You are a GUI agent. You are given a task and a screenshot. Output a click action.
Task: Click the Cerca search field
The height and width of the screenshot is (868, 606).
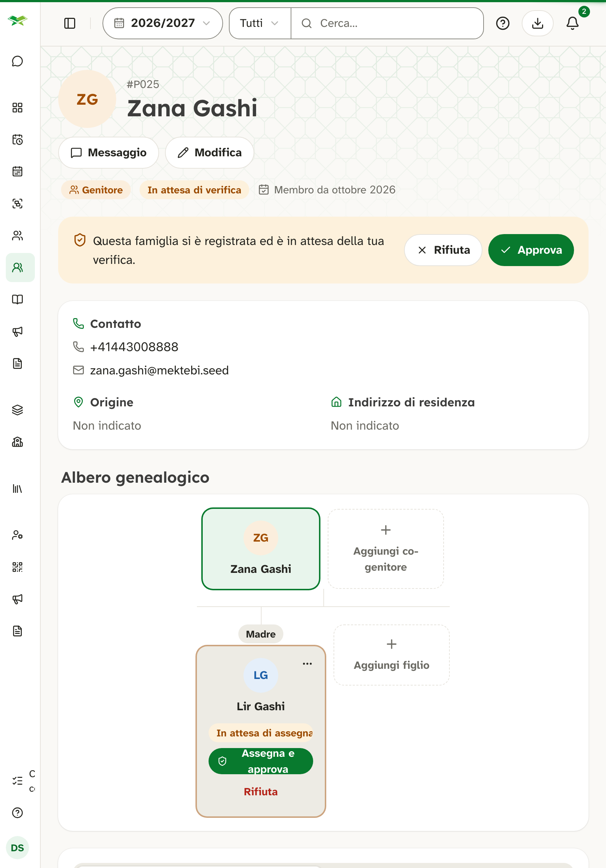click(x=387, y=23)
